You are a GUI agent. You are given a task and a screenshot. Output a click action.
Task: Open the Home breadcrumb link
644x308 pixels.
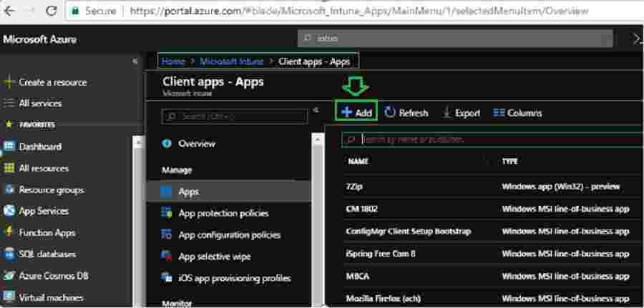coord(172,61)
